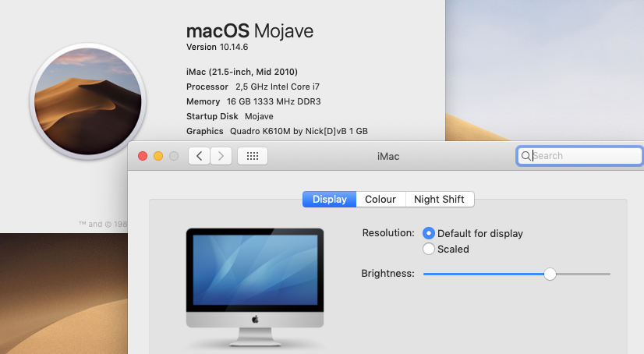Image resolution: width=644 pixels, height=354 pixels.
Task: Close the iMac displays window
Action: point(143,156)
